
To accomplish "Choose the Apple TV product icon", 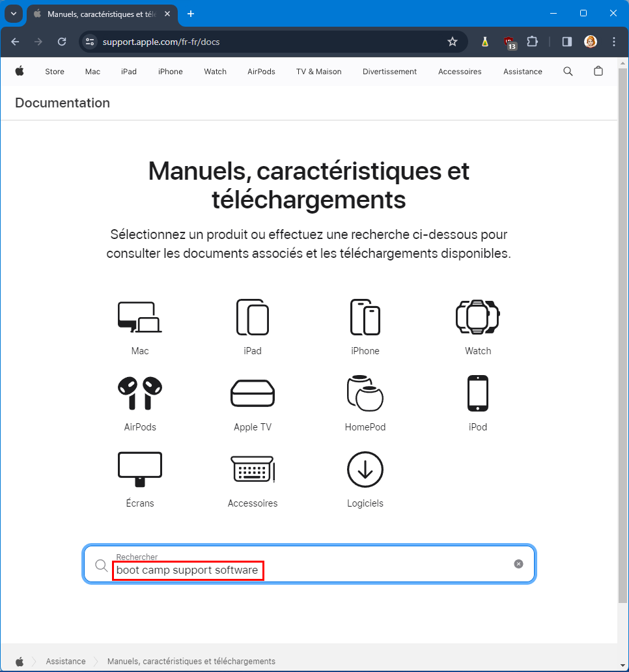I will point(253,393).
